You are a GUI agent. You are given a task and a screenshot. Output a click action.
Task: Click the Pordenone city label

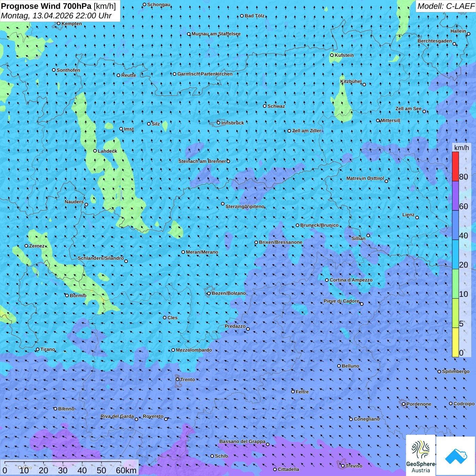coord(419,404)
